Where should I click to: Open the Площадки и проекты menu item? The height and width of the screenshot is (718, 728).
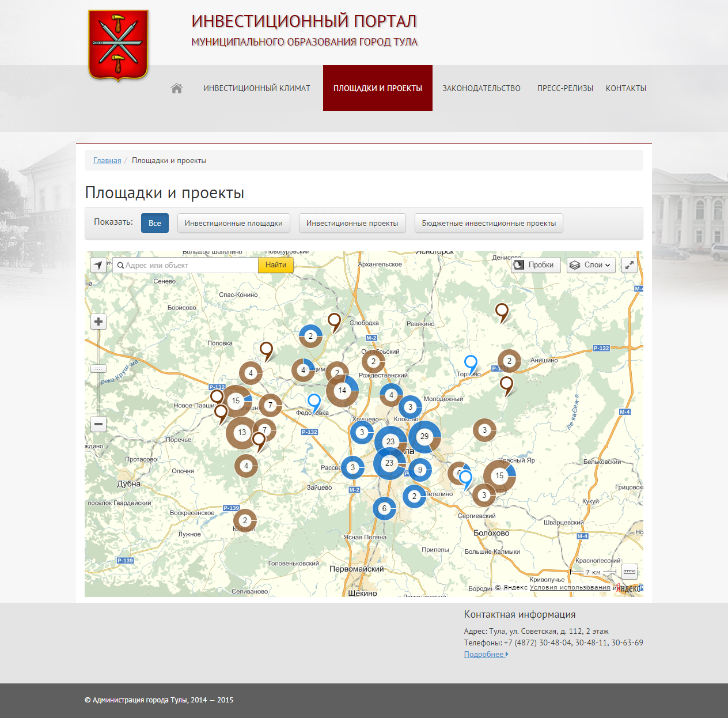(378, 88)
